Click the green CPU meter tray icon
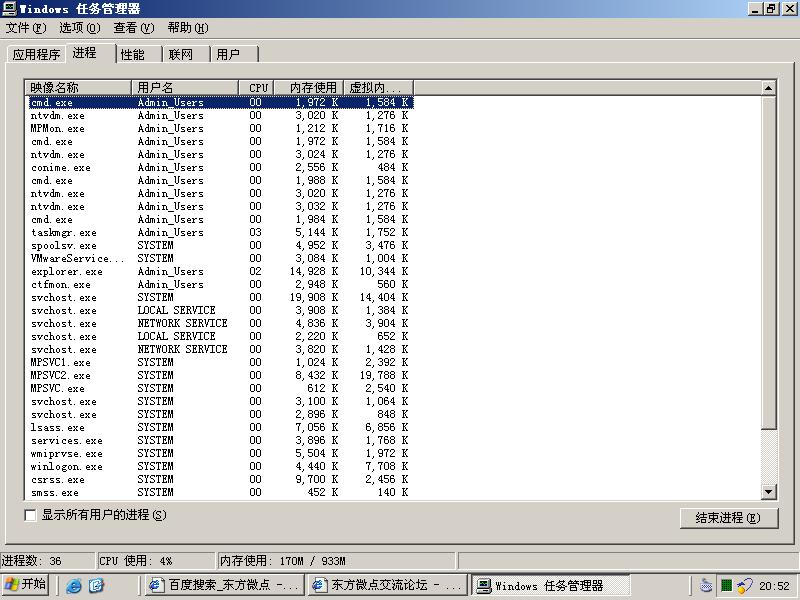This screenshot has height=600, width=800. pyautogui.click(x=726, y=586)
